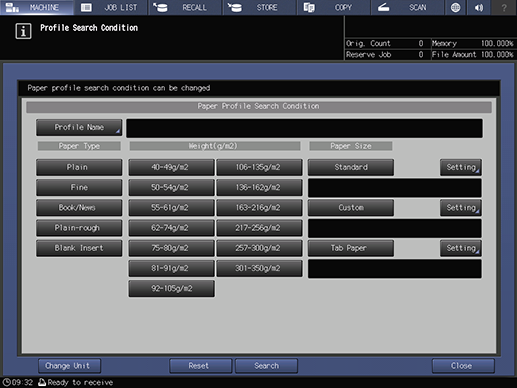The width and height of the screenshot is (517, 388).
Task: Toggle 81-91g/m2 weight
Action: pos(171,269)
